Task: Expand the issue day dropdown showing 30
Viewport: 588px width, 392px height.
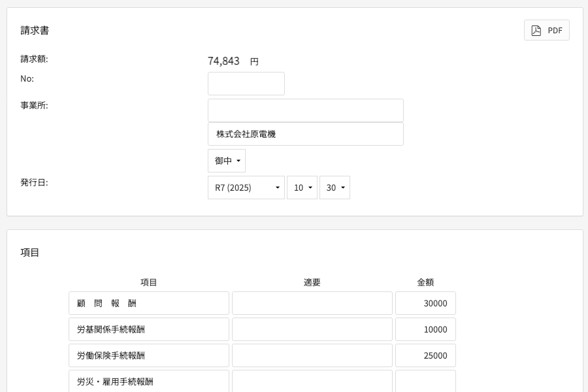Action: [335, 188]
